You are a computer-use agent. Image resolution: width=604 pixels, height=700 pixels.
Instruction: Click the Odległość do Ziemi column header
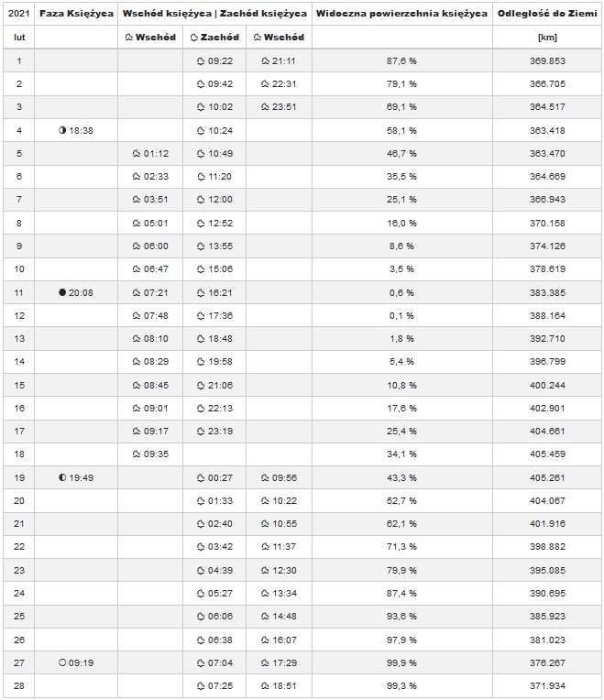tap(547, 15)
